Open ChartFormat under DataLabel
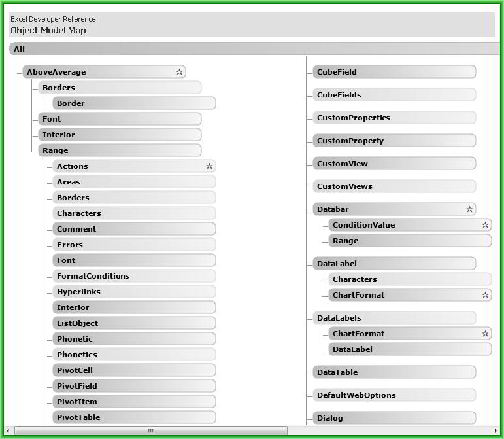Image resolution: width=504 pixels, height=439 pixels. click(410, 295)
